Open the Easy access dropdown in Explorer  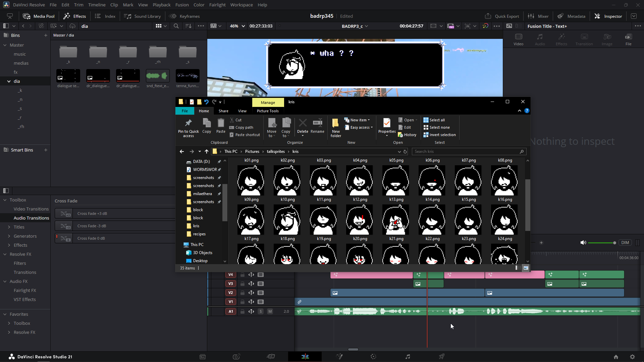click(x=359, y=127)
